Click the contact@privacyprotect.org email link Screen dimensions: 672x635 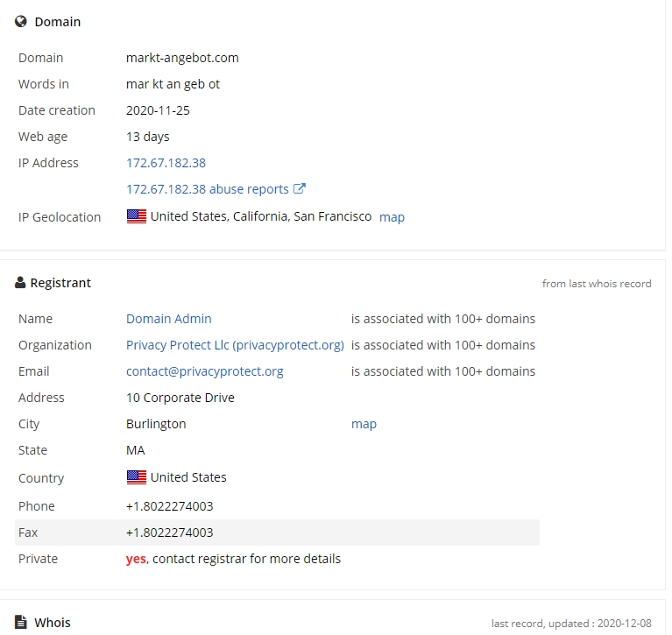pyautogui.click(x=205, y=371)
